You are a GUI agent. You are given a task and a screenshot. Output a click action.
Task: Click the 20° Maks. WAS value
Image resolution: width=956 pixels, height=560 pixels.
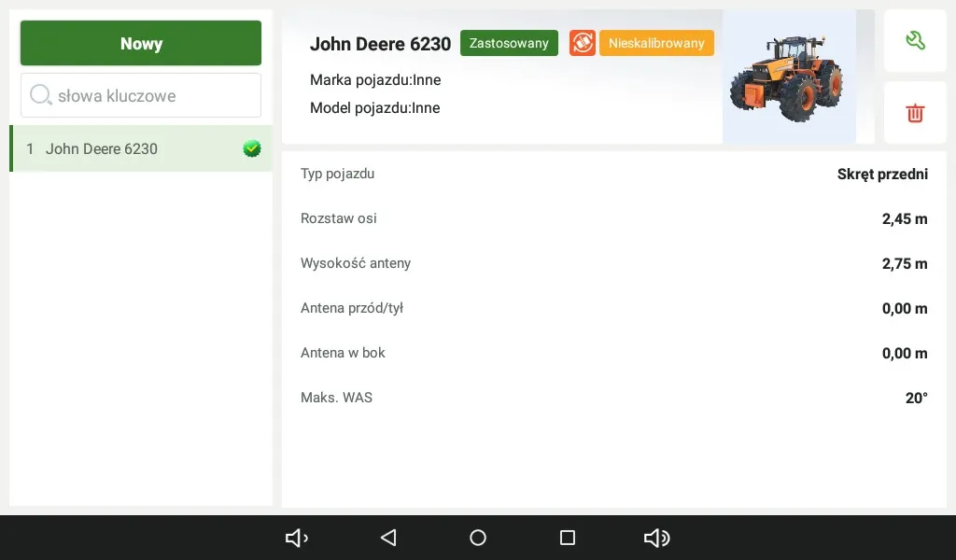tap(917, 398)
